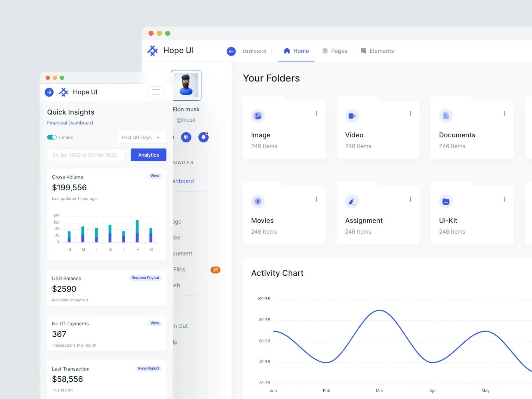The height and width of the screenshot is (399, 532).
Task: Select the Image folder icon
Action: coord(258,116)
